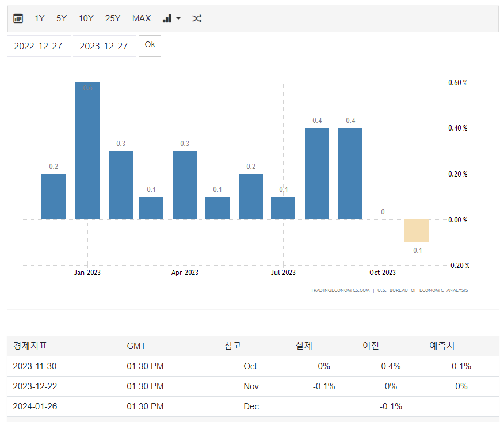Click the 참고 column header
This screenshot has width=504, height=422.
pyautogui.click(x=232, y=346)
